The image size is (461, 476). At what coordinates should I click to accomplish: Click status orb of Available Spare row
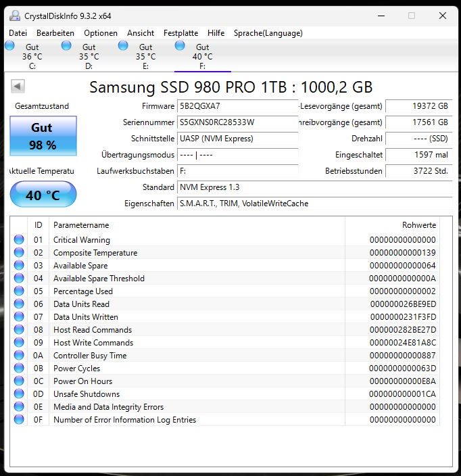pyautogui.click(x=19, y=265)
